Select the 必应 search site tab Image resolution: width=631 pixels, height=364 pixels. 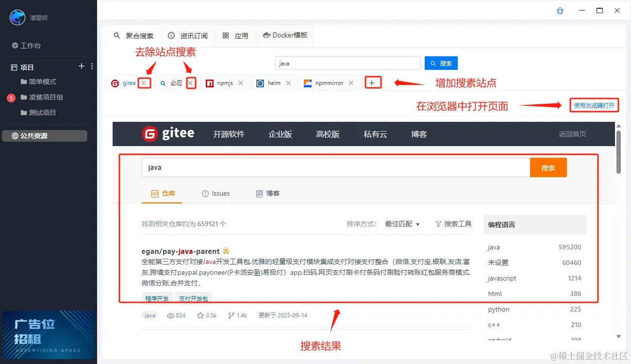172,83
